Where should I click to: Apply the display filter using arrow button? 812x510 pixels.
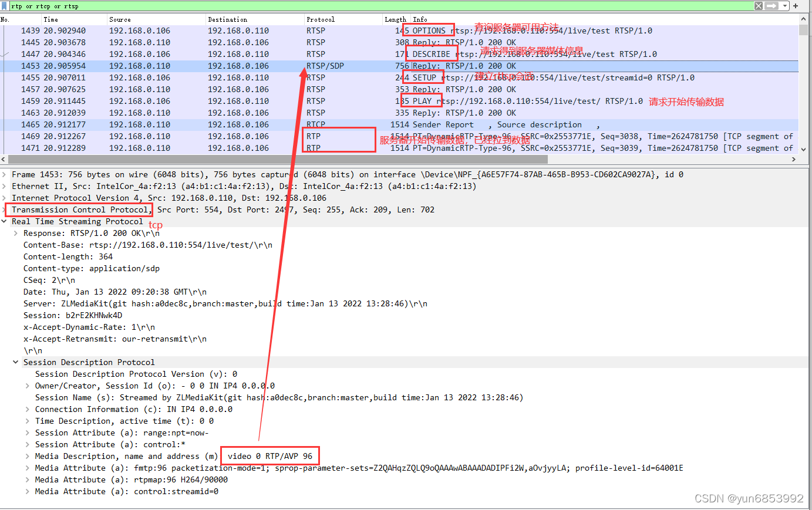point(771,6)
